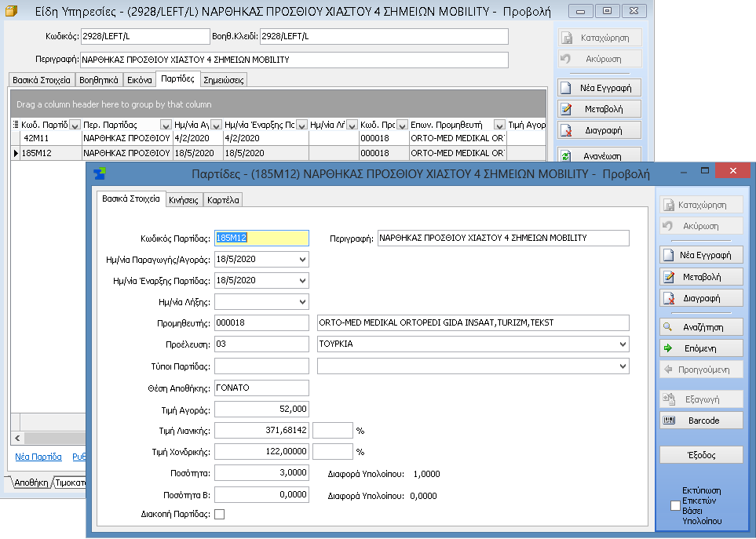Click Αναζήτηση magnifier icon
The image size is (756, 539).
[668, 326]
